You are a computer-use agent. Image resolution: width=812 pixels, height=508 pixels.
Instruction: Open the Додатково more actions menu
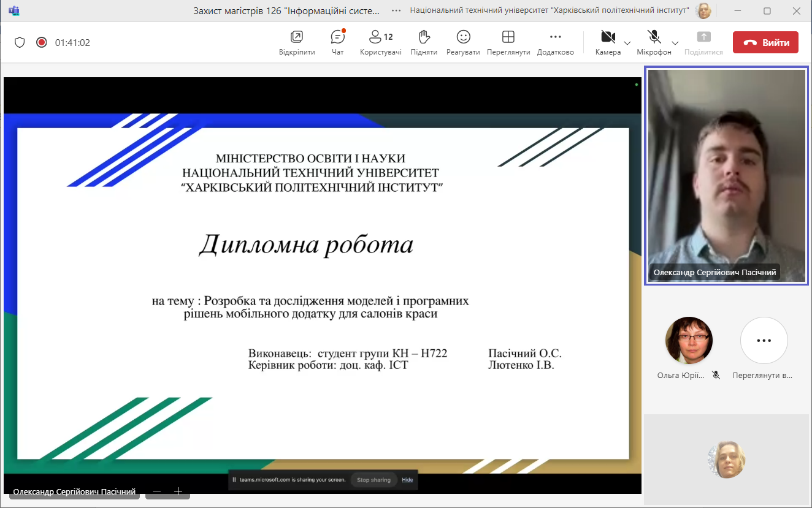(x=555, y=42)
